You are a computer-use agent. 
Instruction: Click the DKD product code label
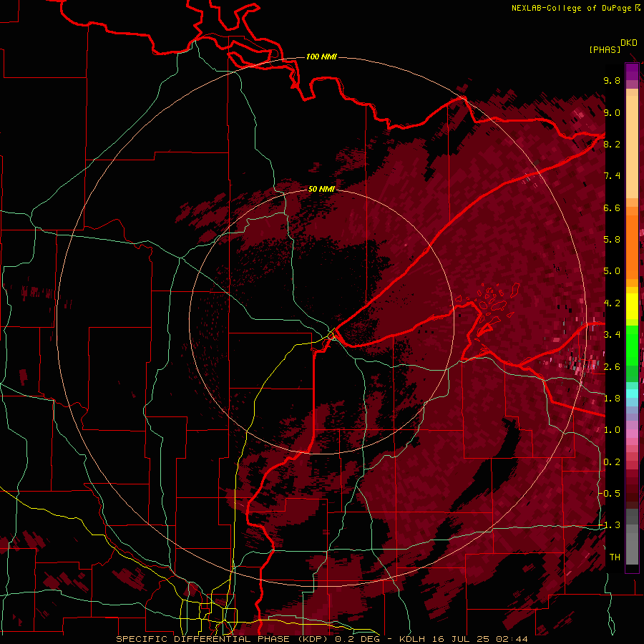pos(629,43)
